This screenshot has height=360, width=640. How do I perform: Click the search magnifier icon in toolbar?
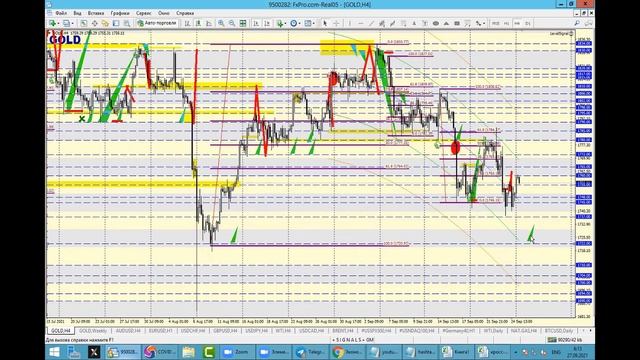(577, 23)
